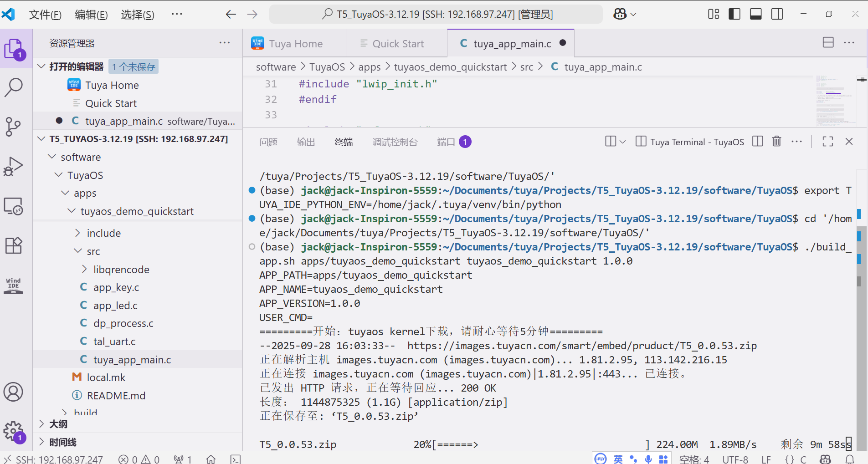Collapse the 打开的编辑器 section
Screen dimensions: 868x464
tap(41, 66)
